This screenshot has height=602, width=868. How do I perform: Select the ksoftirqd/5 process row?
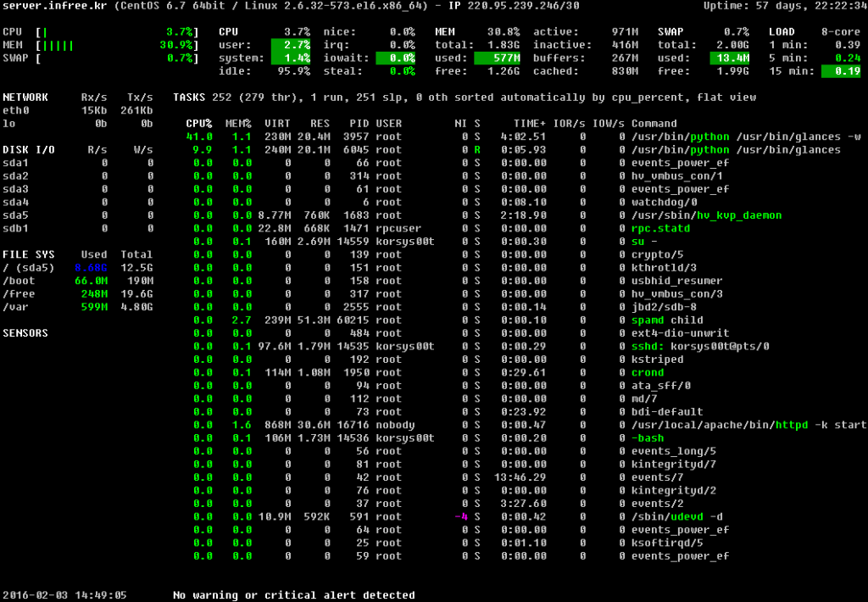(448, 543)
